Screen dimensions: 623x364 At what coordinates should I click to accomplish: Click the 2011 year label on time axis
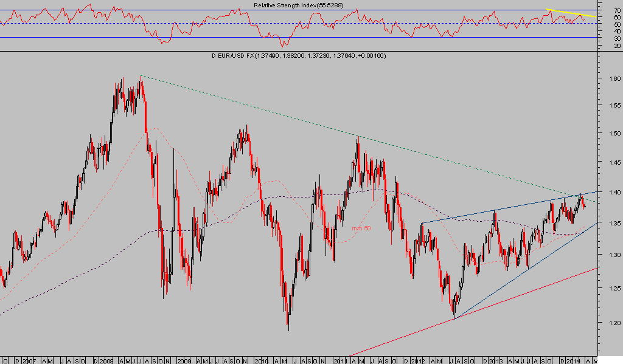pos(341,360)
